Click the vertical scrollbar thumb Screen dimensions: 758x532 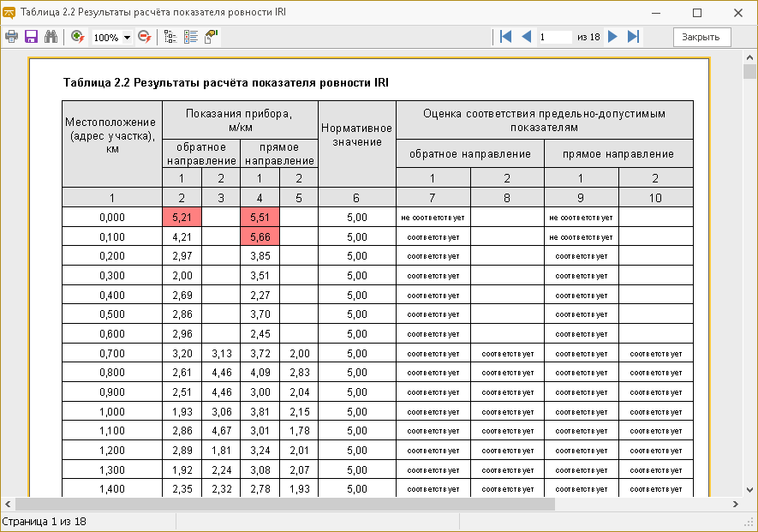tap(749, 72)
